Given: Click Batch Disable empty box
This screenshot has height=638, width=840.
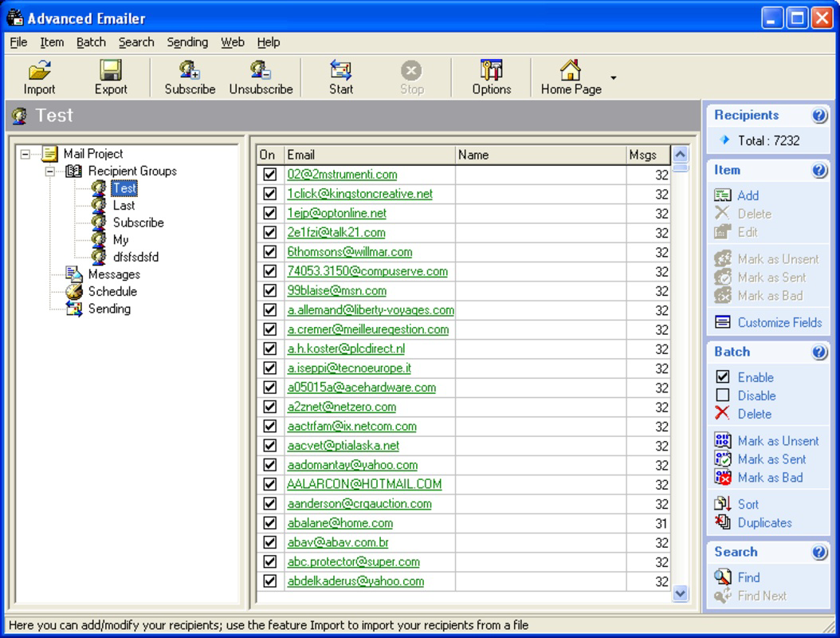Looking at the screenshot, I should pos(723,395).
